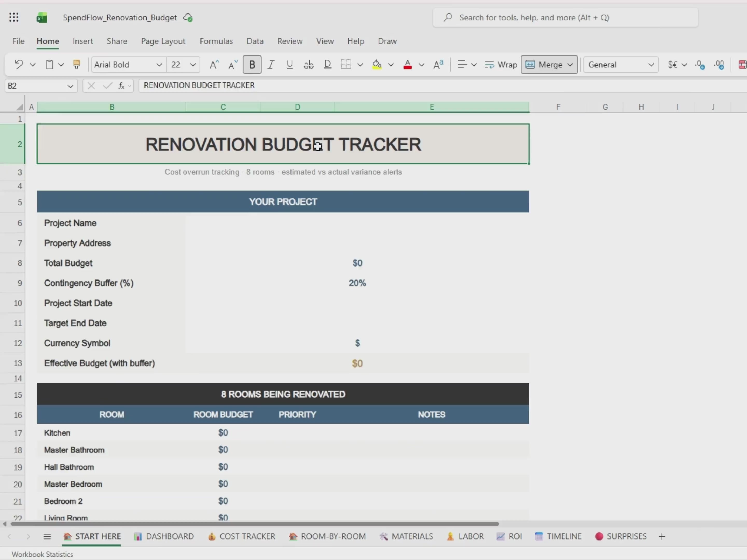Toggle Italic formatting
This screenshot has width=747, height=560.
tap(271, 65)
